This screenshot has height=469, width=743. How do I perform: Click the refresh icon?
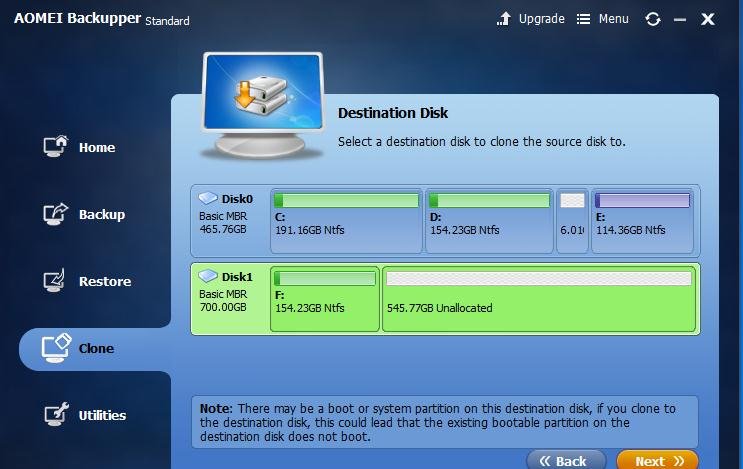(652, 19)
